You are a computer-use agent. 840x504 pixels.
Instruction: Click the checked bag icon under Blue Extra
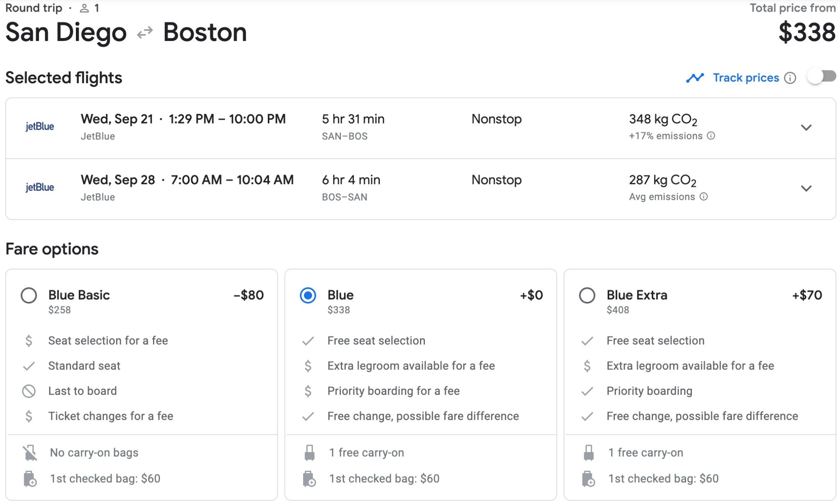coord(587,479)
